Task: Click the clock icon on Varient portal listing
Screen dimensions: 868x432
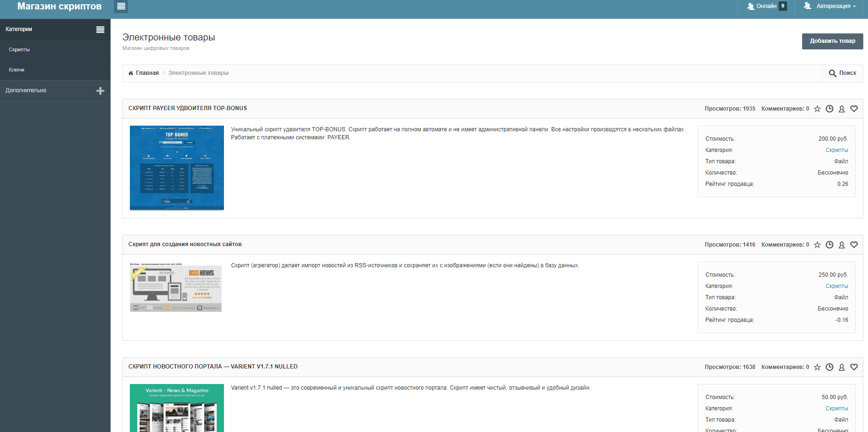Action: 829,367
